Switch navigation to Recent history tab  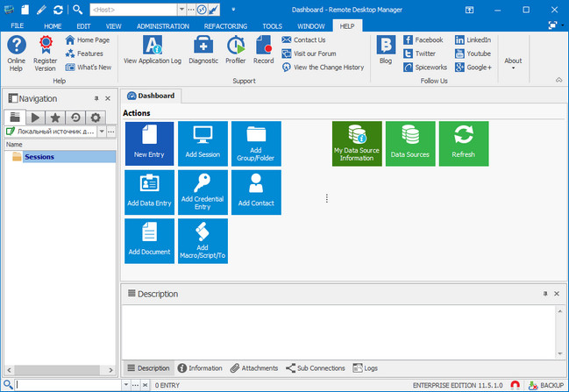coord(75,118)
